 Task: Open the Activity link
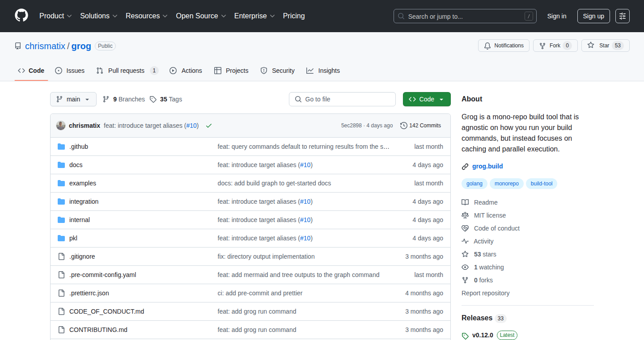478,241
